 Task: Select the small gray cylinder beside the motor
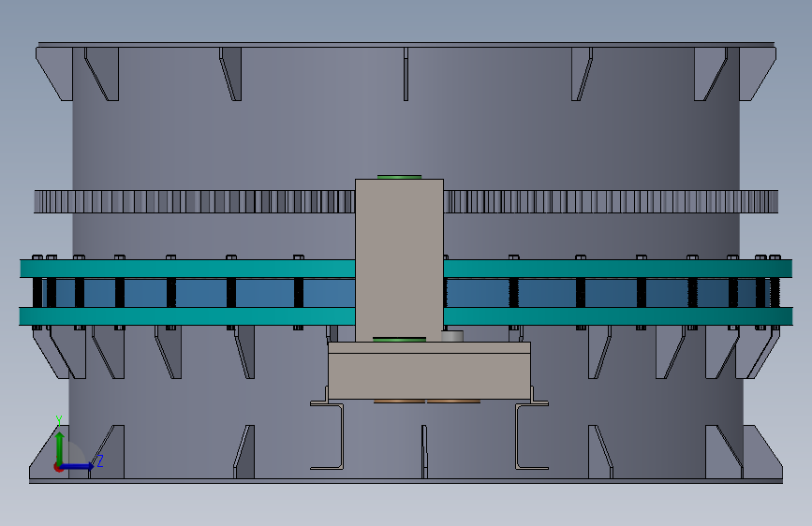tap(452, 337)
